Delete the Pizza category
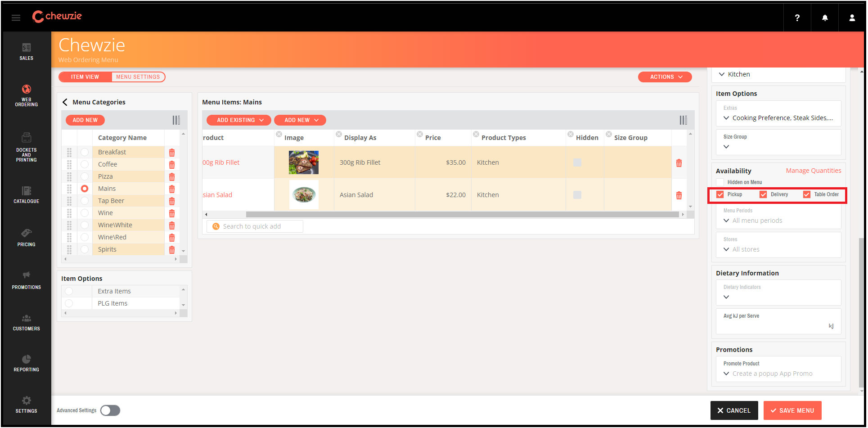 click(x=172, y=177)
